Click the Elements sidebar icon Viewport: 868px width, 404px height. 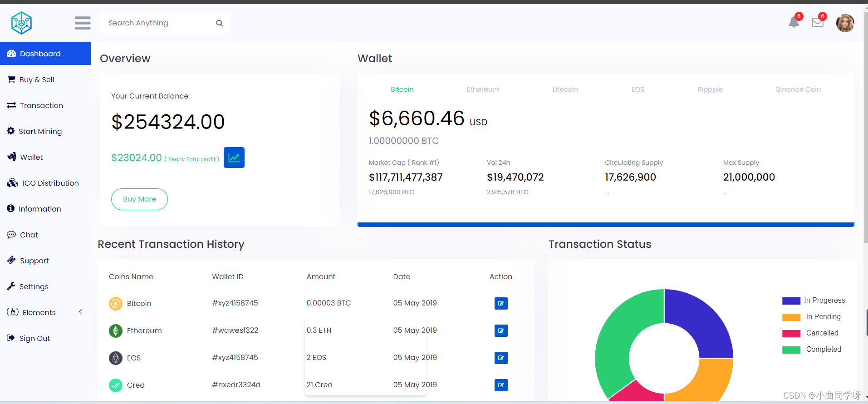click(13, 312)
